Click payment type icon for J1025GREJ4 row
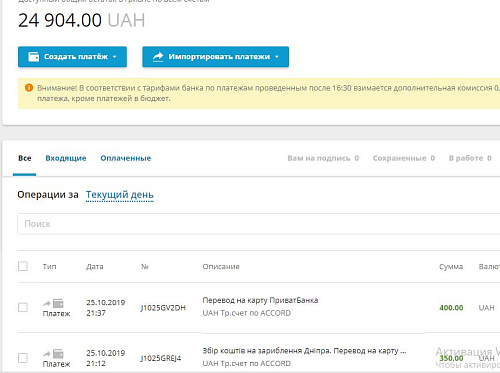Screen dimensions: 500x373 point(53,354)
